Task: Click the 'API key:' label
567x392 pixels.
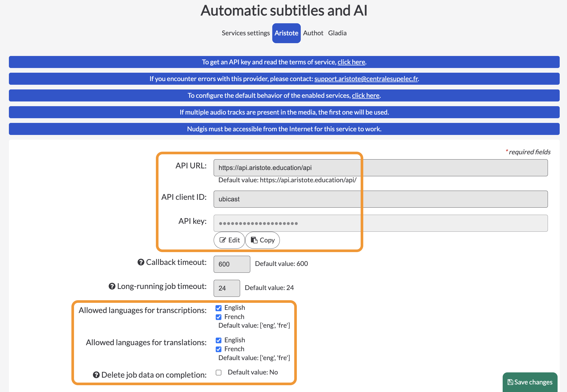Action: [192, 221]
